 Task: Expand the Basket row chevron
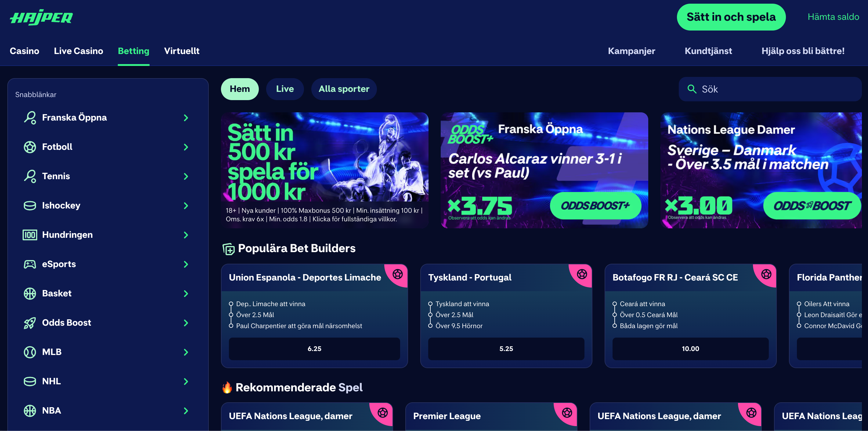click(186, 294)
